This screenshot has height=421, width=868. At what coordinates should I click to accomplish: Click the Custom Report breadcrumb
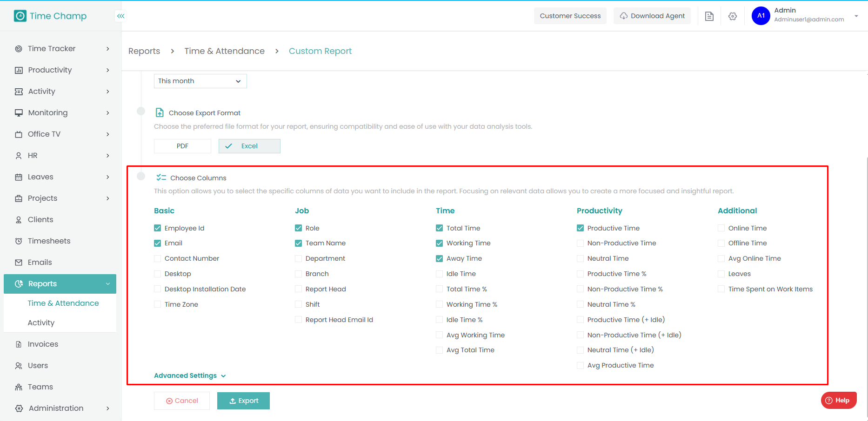tap(320, 51)
